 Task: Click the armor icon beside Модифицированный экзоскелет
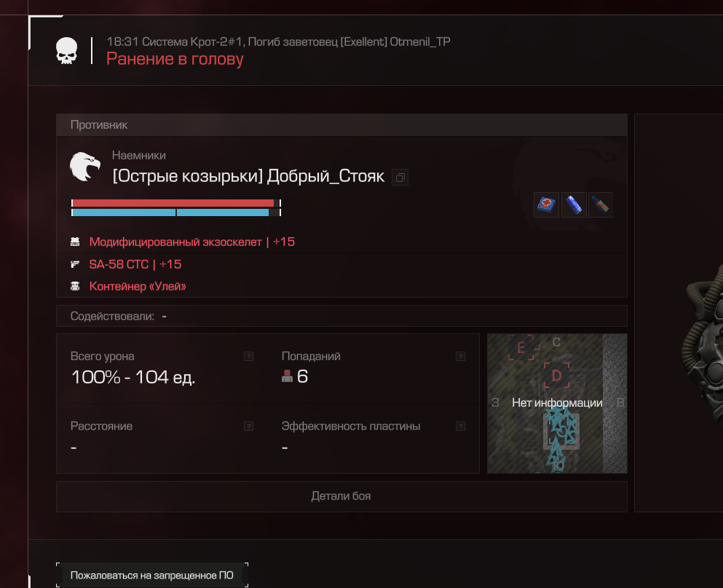pos(75,242)
